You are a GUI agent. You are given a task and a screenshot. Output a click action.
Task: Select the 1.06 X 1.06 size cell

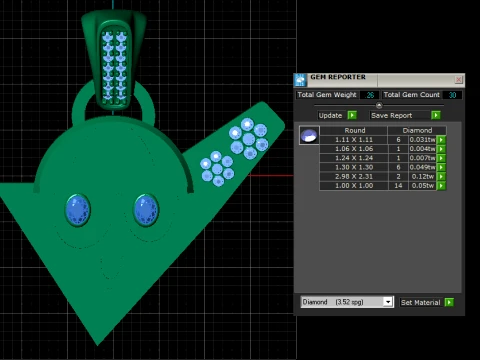click(x=354, y=149)
